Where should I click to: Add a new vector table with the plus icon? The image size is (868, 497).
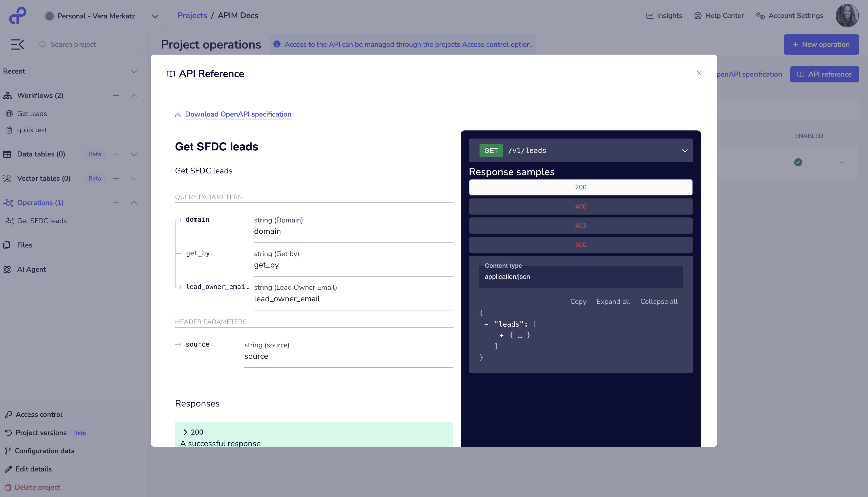point(116,178)
